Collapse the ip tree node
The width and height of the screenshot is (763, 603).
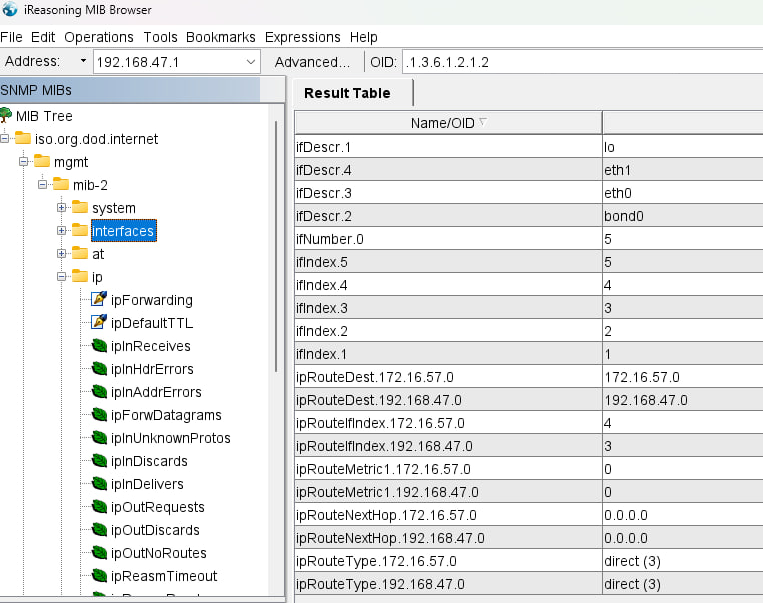62,277
